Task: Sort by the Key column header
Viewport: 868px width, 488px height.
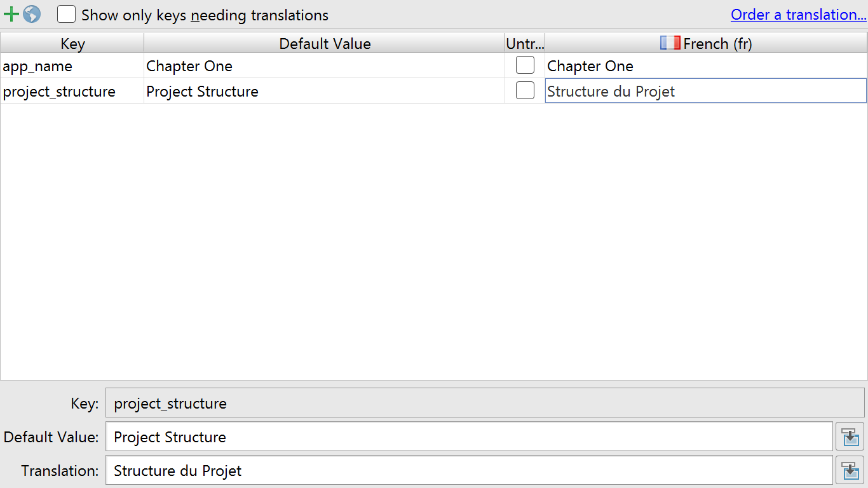Action: [x=72, y=43]
